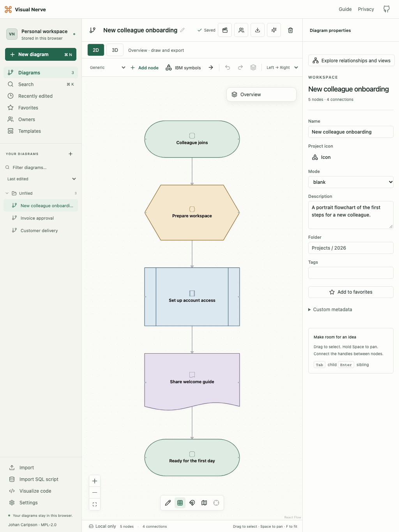Open the share collaborators icon
The width and height of the screenshot is (399, 532).
[x=241, y=30]
